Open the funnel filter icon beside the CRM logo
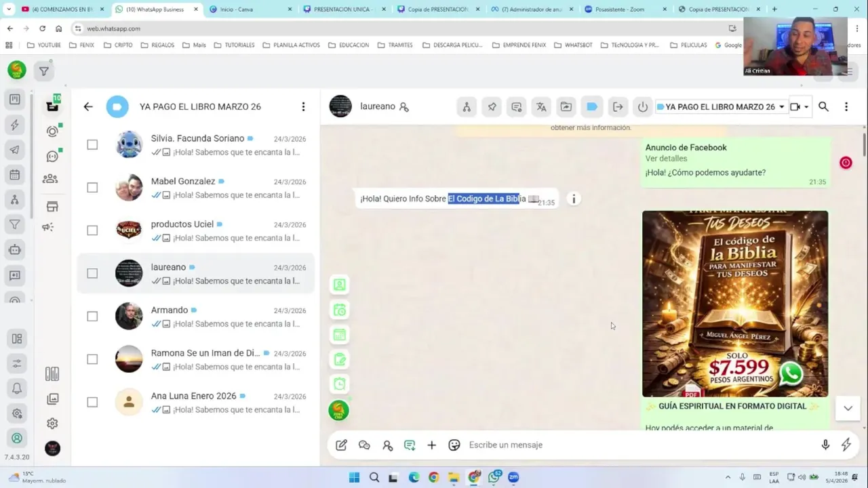Image resolution: width=868 pixels, height=488 pixels. click(44, 71)
